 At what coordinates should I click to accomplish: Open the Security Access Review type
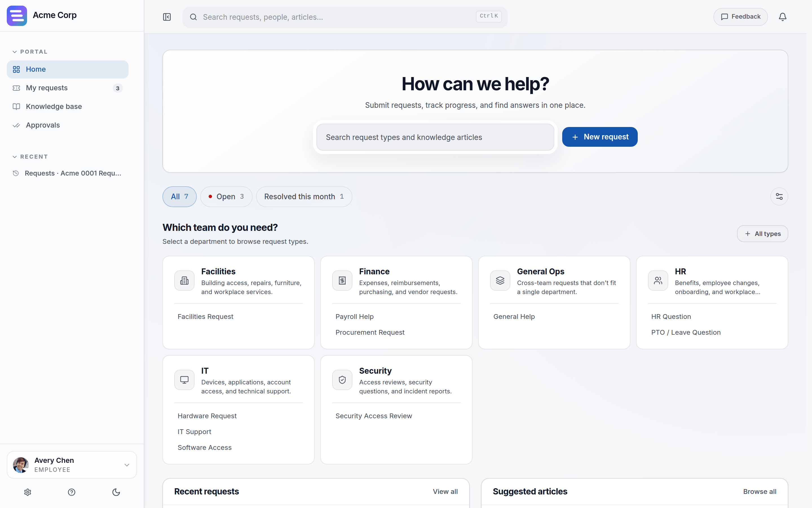click(374, 416)
